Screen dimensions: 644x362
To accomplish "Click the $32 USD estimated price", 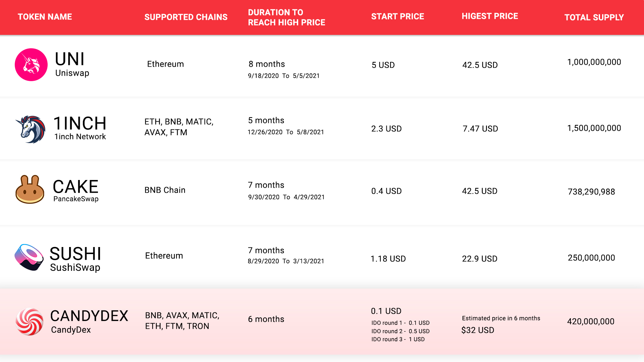I will [478, 330].
